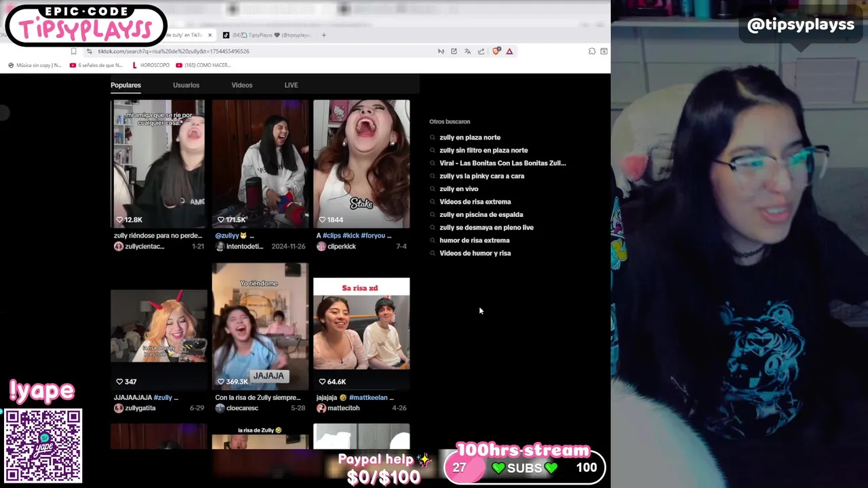
Task: Click caption 'Con la risa de Zully siempre...'
Action: pyautogui.click(x=257, y=397)
